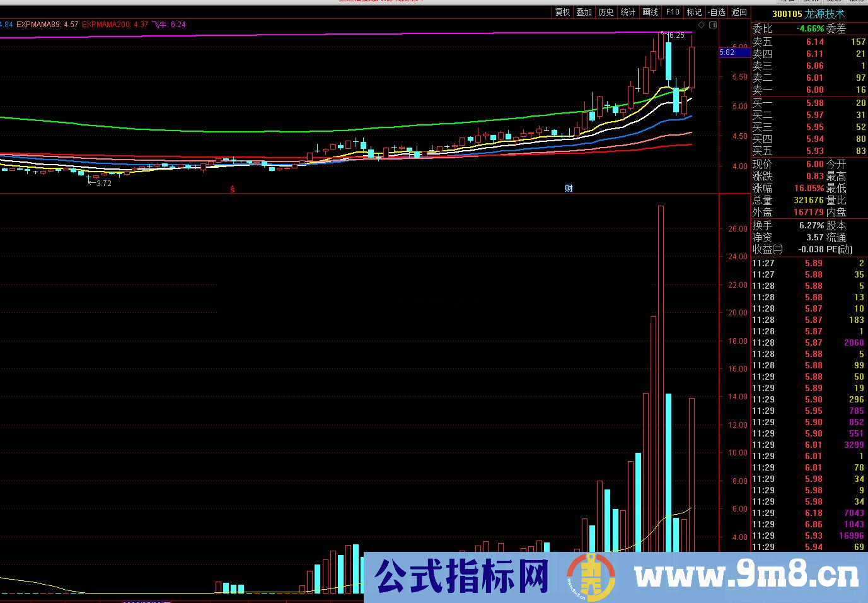Click the 返回 back button
868x603 pixels.
(x=739, y=12)
